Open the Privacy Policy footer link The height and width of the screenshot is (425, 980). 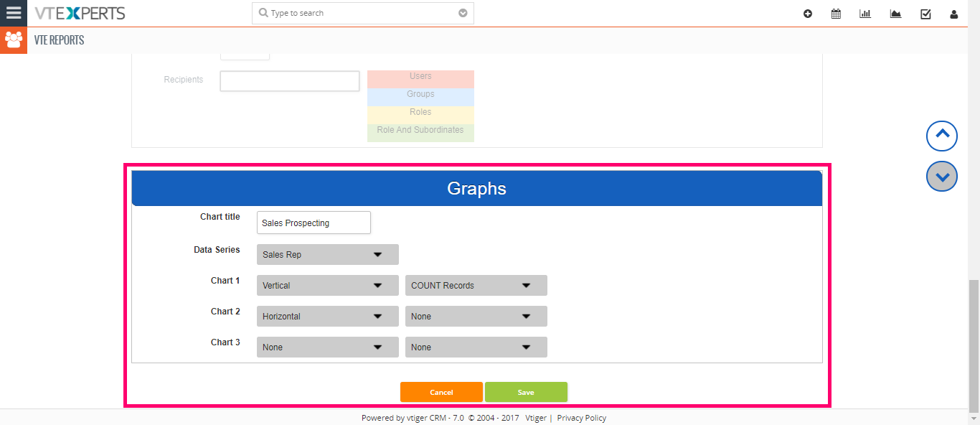(x=582, y=418)
